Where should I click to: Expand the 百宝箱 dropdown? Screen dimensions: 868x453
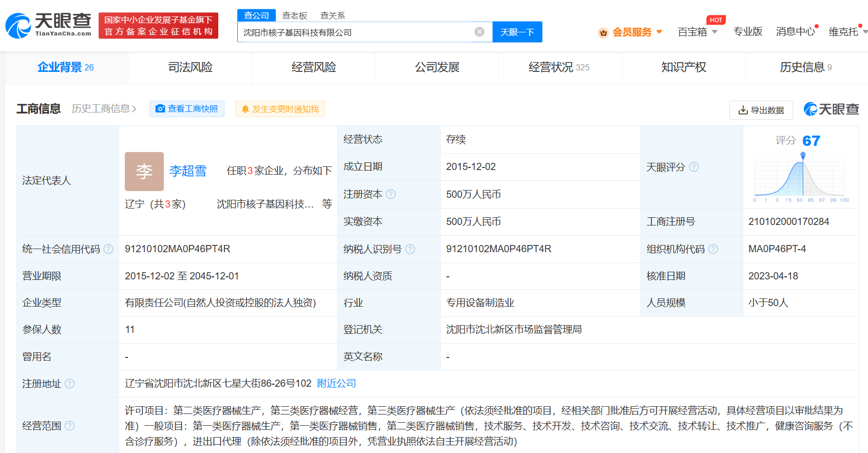coord(714,32)
